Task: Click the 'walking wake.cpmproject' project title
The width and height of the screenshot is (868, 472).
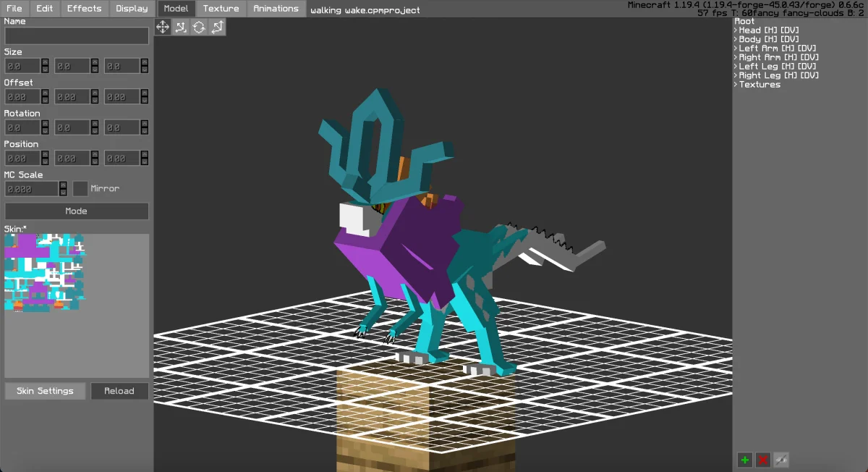Action: 365,10
